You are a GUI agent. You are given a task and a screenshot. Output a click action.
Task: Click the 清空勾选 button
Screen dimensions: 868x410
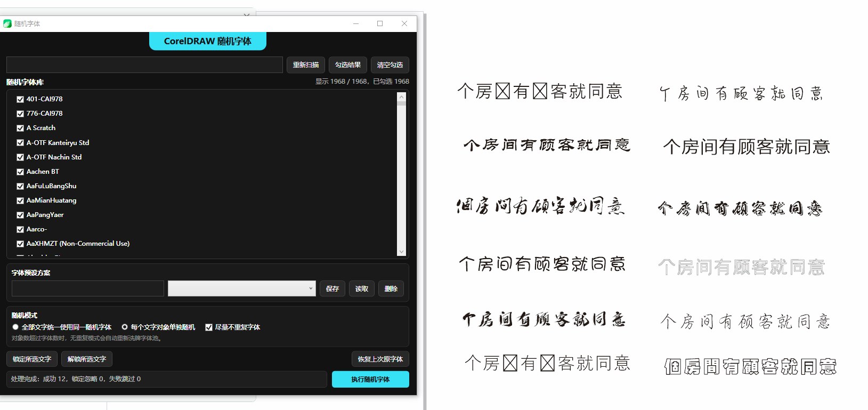click(x=390, y=65)
